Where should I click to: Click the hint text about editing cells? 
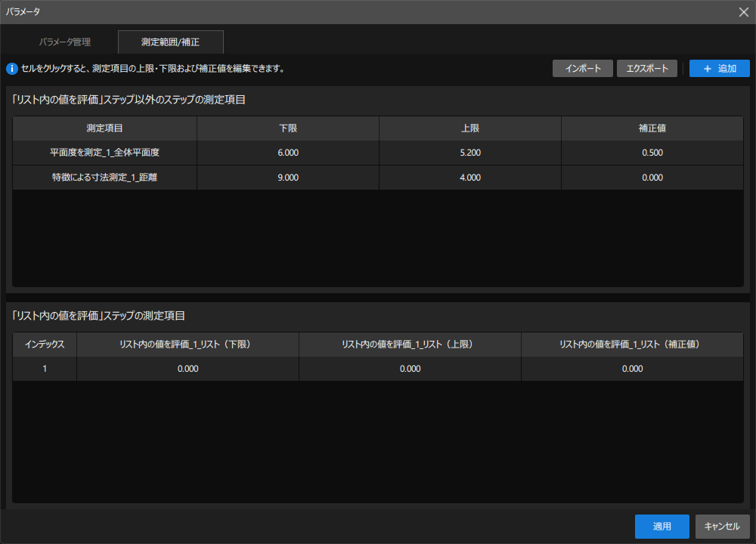point(153,69)
